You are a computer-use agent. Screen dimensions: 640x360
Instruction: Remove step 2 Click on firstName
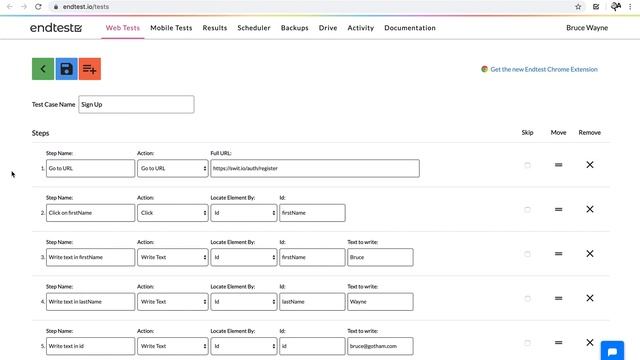coord(590,209)
